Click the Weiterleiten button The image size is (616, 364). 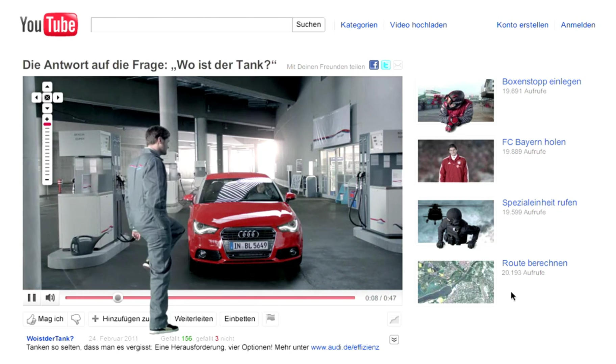click(x=194, y=319)
